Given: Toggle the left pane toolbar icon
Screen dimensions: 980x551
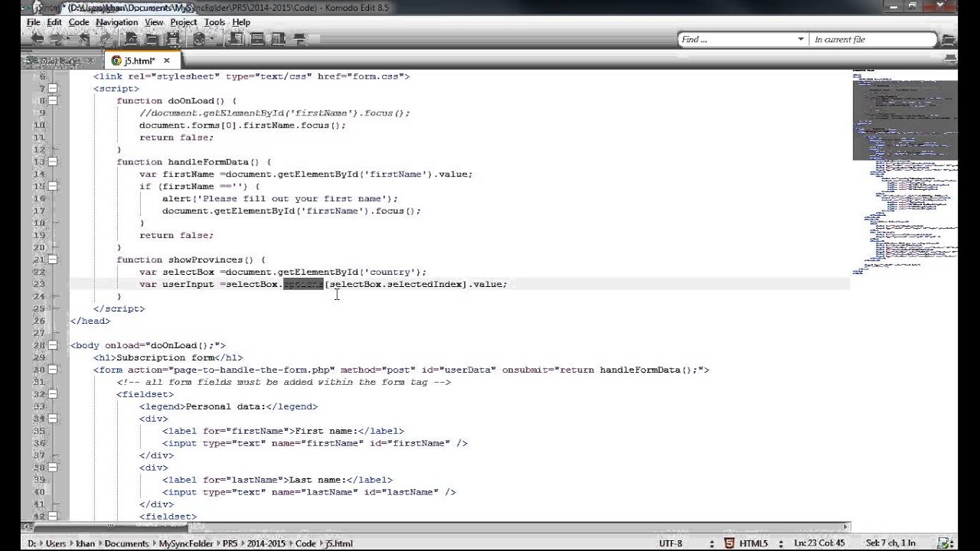Looking at the screenshot, I should pos(237,39).
